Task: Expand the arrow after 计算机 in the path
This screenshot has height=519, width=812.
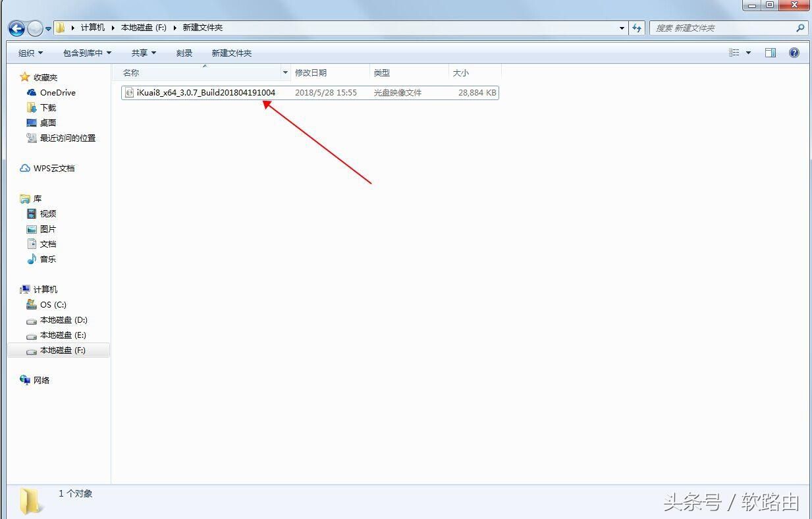Action: pos(113,28)
